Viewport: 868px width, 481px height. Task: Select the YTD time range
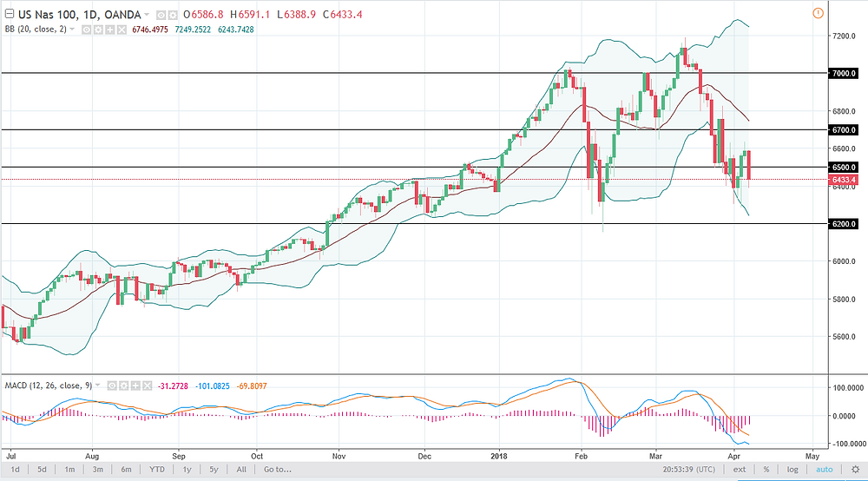(x=156, y=470)
